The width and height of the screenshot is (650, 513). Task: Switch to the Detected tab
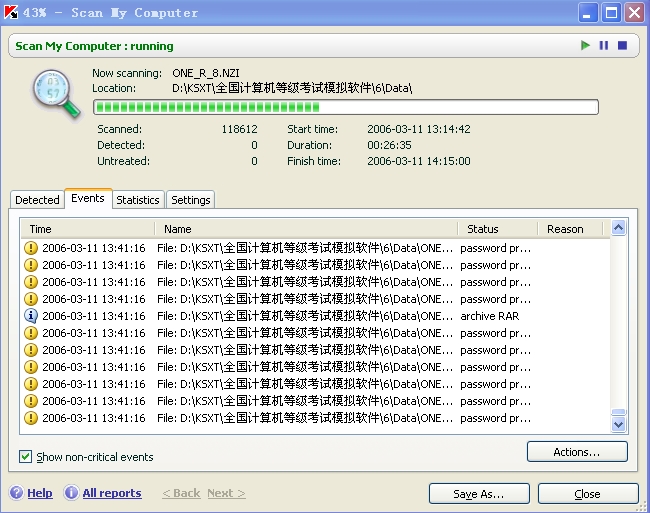37,200
